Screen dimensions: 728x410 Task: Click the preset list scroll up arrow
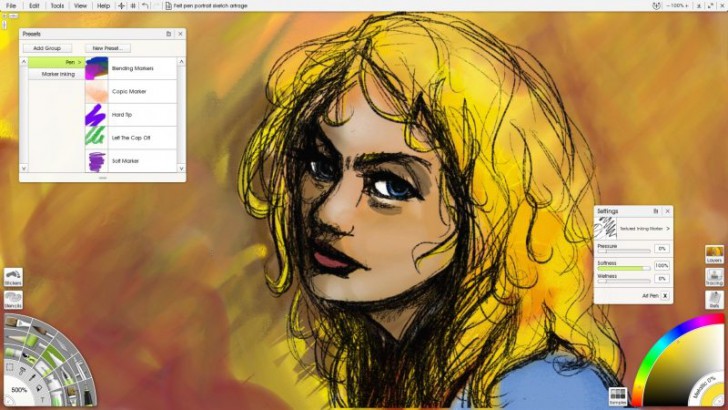(x=182, y=61)
